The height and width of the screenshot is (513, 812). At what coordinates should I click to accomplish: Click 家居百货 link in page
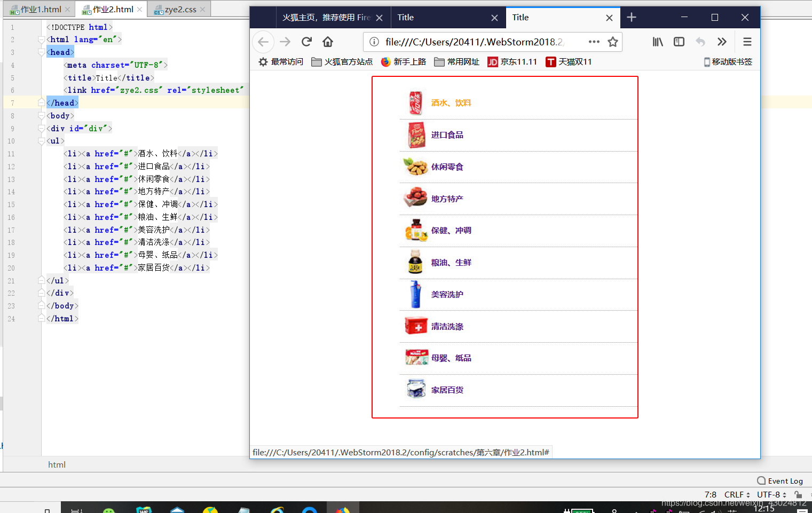(447, 390)
